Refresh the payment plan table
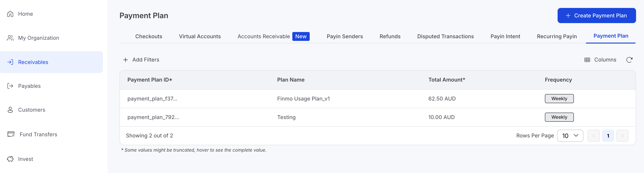The width and height of the screenshot is (644, 173). pyautogui.click(x=629, y=60)
